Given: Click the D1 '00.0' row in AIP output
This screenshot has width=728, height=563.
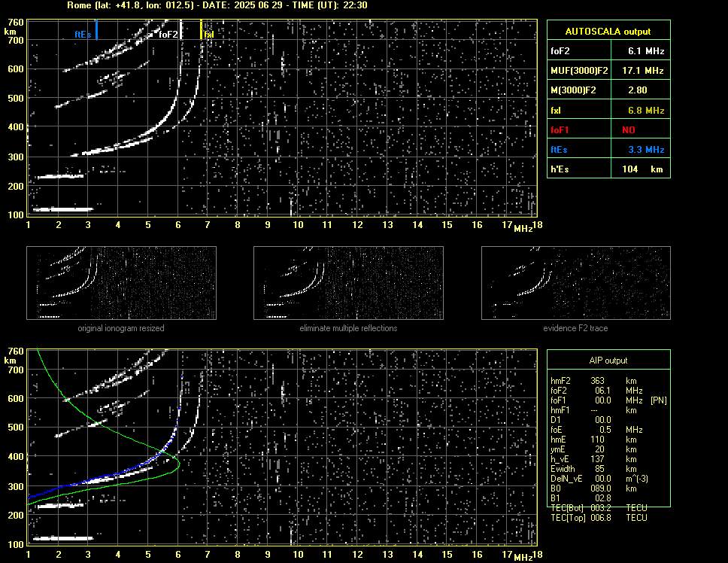Looking at the screenshot, I should (581, 420).
